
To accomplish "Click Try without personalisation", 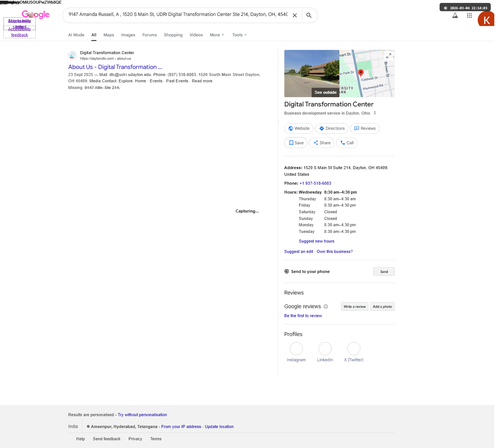I will point(142,415).
